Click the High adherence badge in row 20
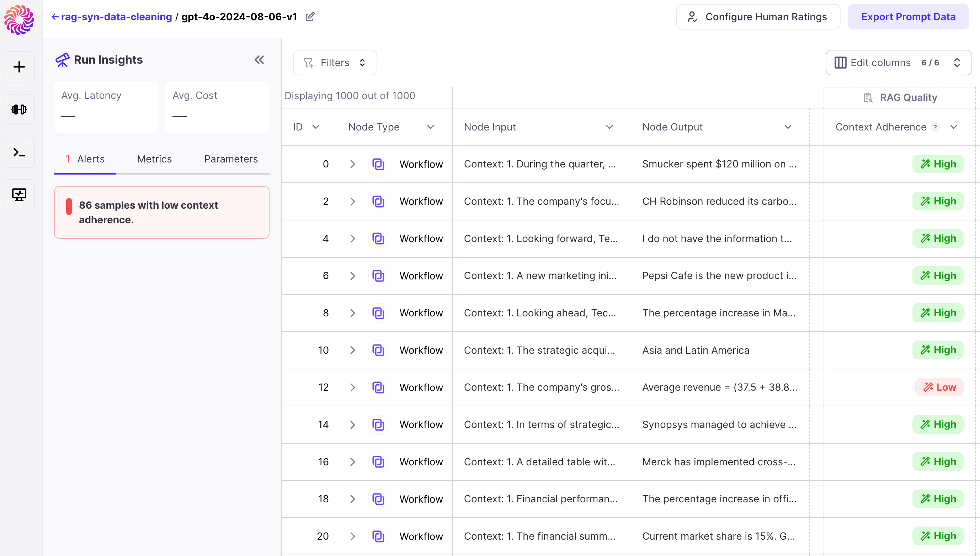The image size is (980, 556). coord(938,536)
